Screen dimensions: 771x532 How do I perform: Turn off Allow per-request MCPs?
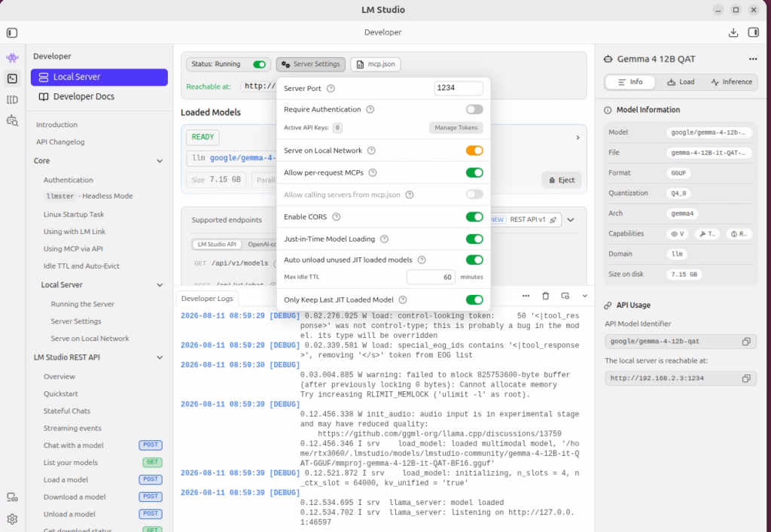coord(474,173)
